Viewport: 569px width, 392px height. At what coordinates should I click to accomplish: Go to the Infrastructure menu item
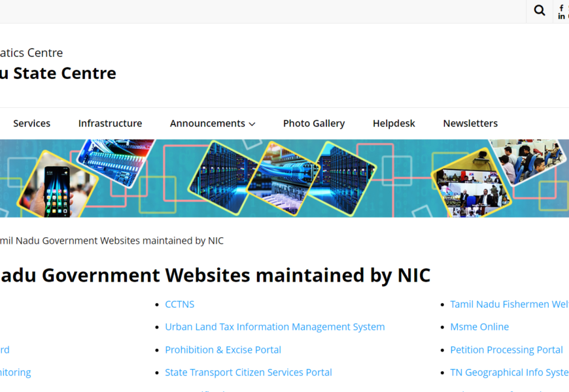(x=111, y=123)
